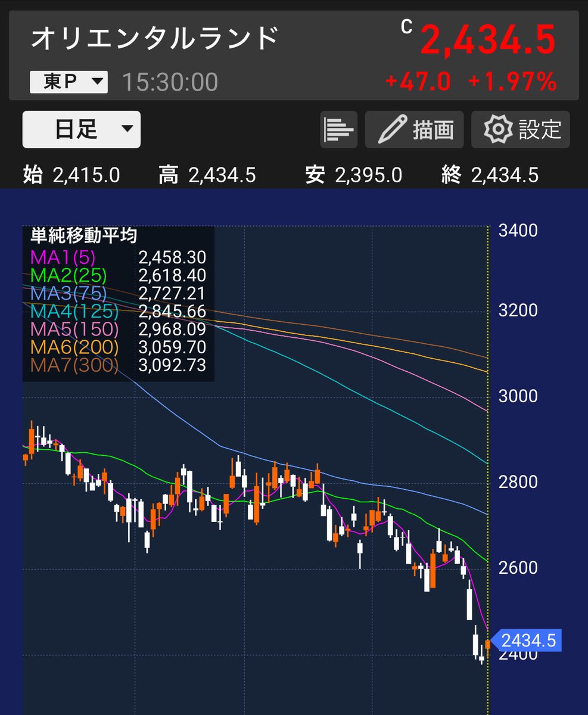Select the 終 2,434.5 close value
Viewport: 588px width, 715px height.
pyautogui.click(x=490, y=175)
